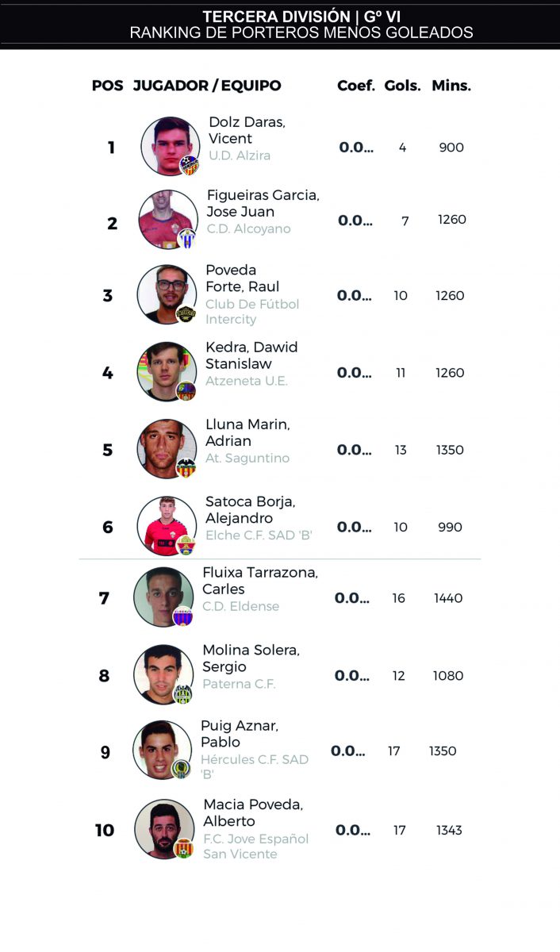The height and width of the screenshot is (952, 560).
Task: Open Macia Poveda, Alberto player photo
Action: click(164, 829)
